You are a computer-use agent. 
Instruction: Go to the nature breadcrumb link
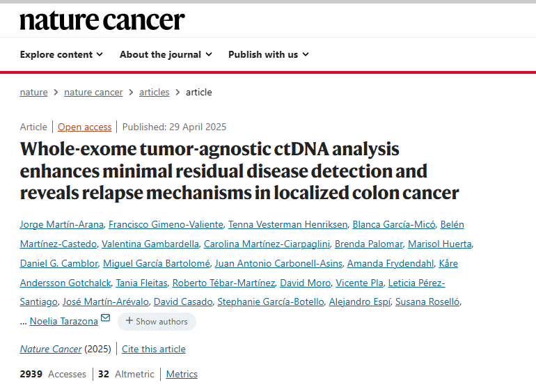(34, 93)
